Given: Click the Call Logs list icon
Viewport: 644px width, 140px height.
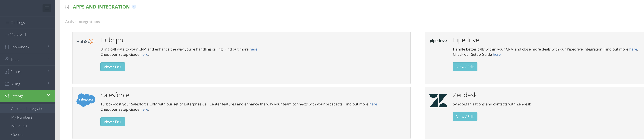Looking at the screenshot, I should pos(7,22).
